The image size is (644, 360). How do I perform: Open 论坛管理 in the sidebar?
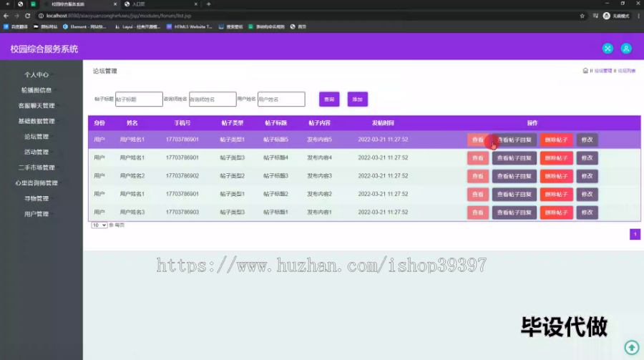[36, 137]
